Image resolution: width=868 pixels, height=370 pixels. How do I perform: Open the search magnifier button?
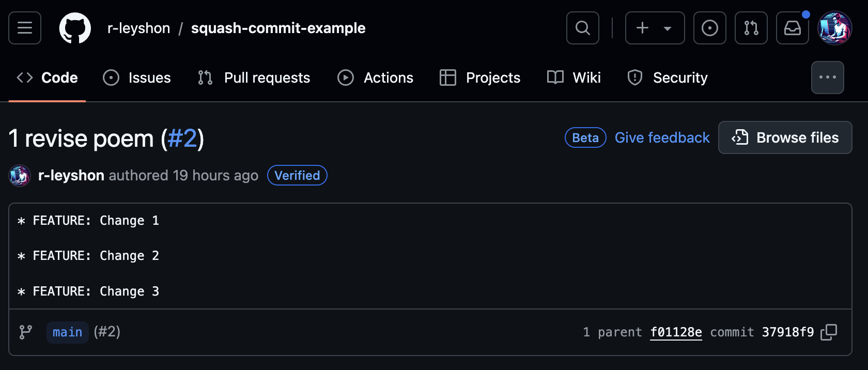point(583,28)
